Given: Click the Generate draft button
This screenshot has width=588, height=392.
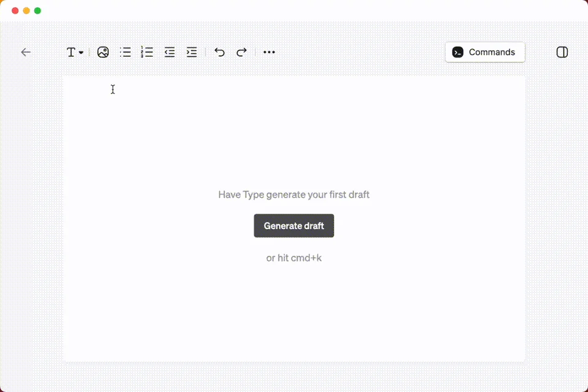Looking at the screenshot, I should (x=294, y=225).
